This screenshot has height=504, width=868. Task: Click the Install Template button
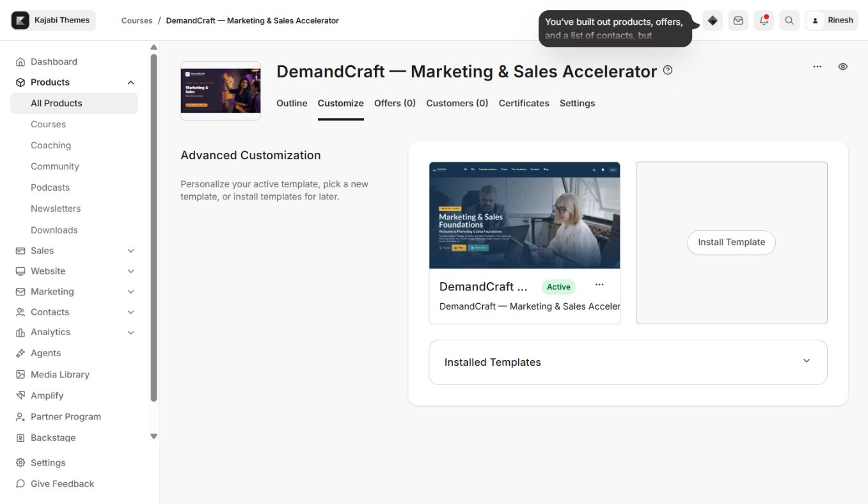[x=732, y=242]
